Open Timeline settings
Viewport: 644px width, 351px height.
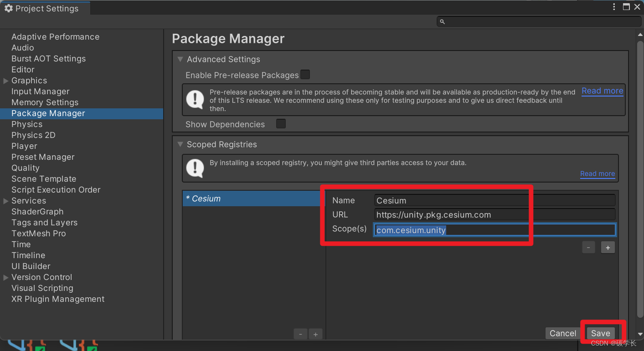(x=28, y=255)
